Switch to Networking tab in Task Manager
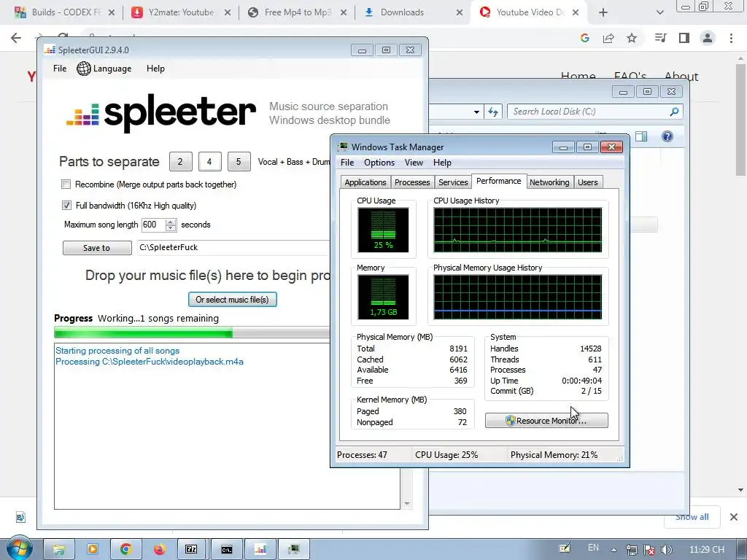The width and height of the screenshot is (747, 560). pyautogui.click(x=549, y=182)
